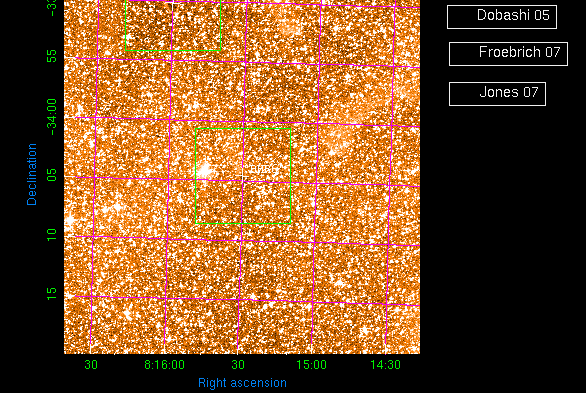Click the declination tick label 10
Viewport: 586px width, 393px height.
[52, 235]
